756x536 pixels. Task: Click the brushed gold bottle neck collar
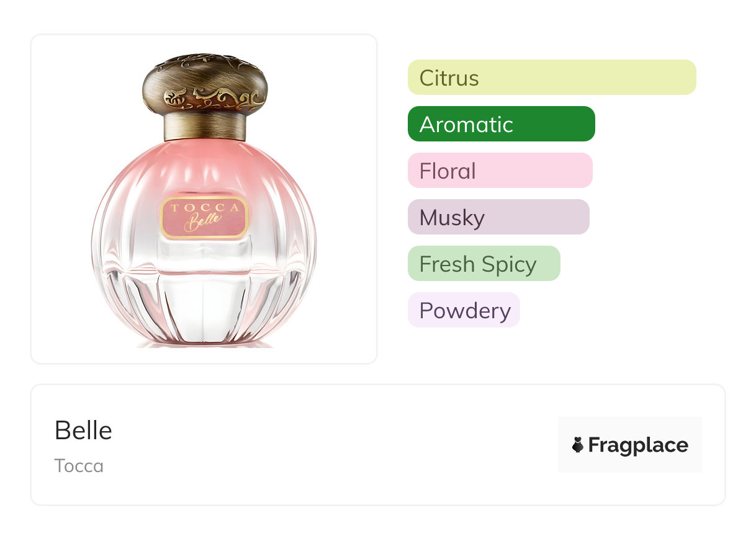205,127
